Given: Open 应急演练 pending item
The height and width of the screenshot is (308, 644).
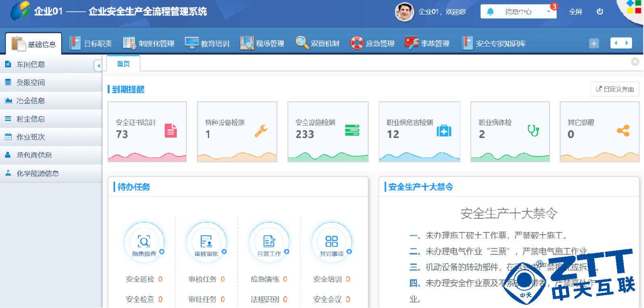Looking at the screenshot, I should point(269,279).
